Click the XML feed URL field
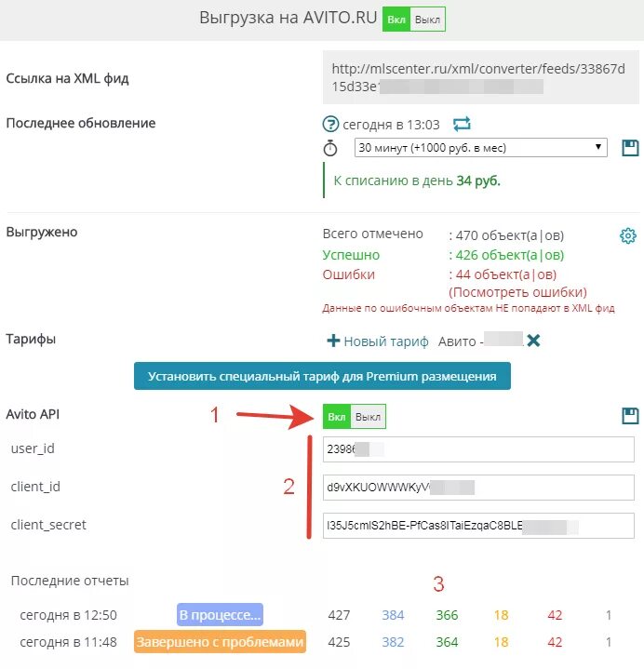 pos(481,77)
